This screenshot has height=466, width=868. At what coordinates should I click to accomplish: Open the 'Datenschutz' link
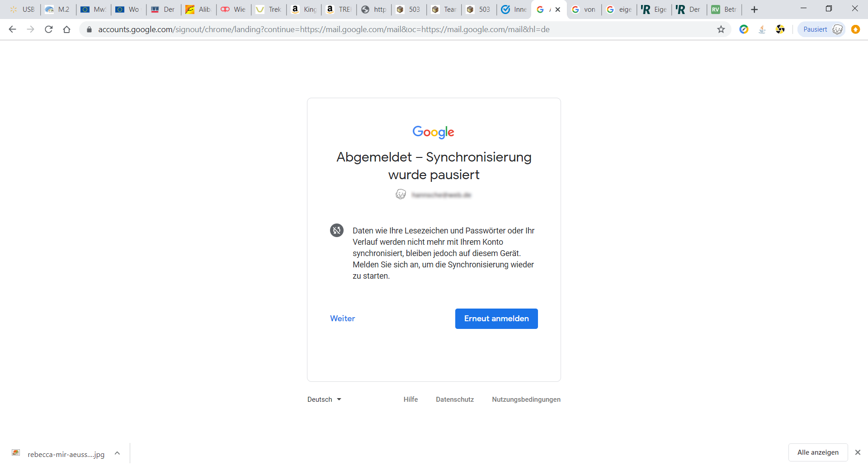(x=455, y=399)
